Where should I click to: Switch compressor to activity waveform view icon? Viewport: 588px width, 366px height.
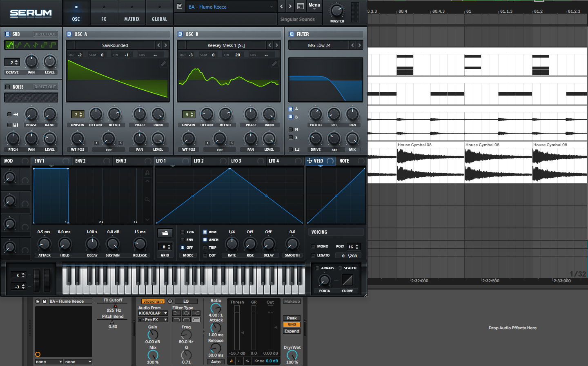(x=247, y=361)
